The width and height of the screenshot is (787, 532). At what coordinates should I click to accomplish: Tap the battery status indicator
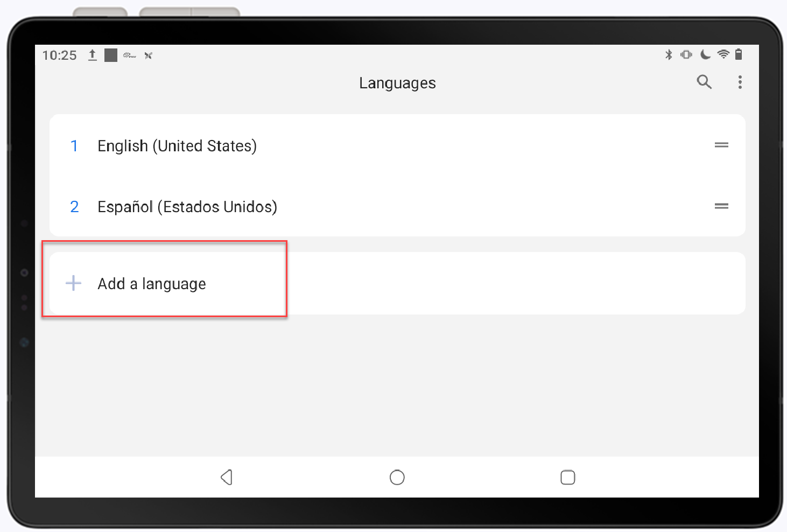739,54
